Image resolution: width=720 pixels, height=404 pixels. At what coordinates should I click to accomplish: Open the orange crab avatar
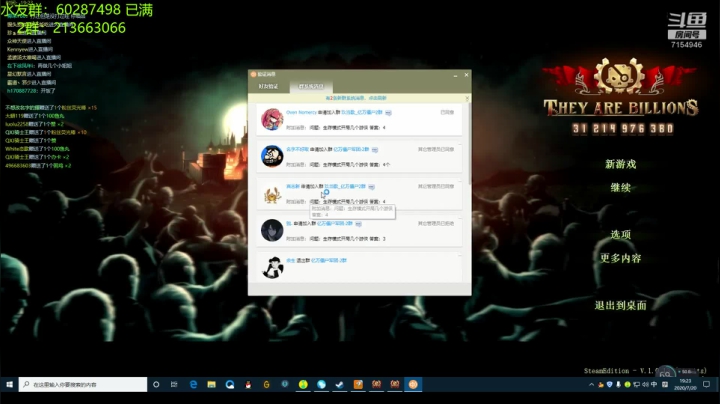click(x=272, y=194)
